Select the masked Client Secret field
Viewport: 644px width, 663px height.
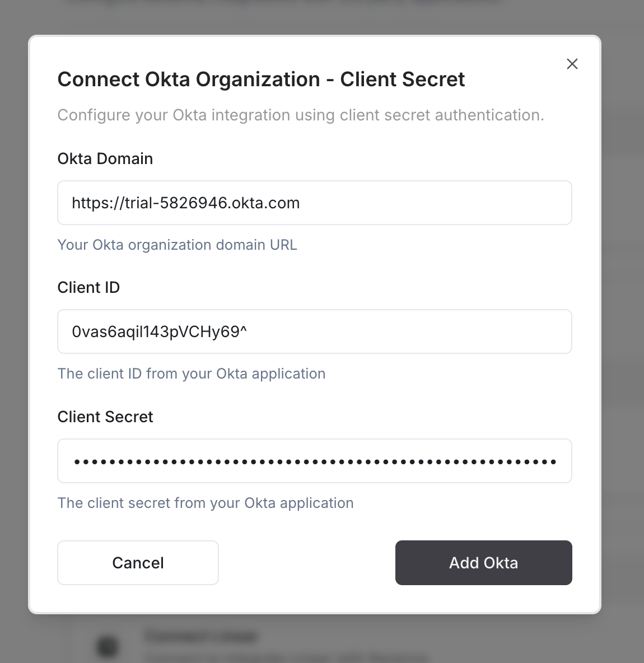pyautogui.click(x=315, y=461)
